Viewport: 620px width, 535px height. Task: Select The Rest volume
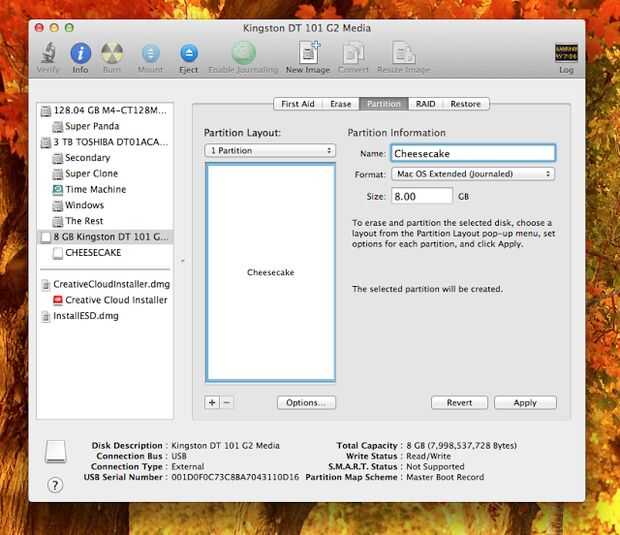click(105, 221)
